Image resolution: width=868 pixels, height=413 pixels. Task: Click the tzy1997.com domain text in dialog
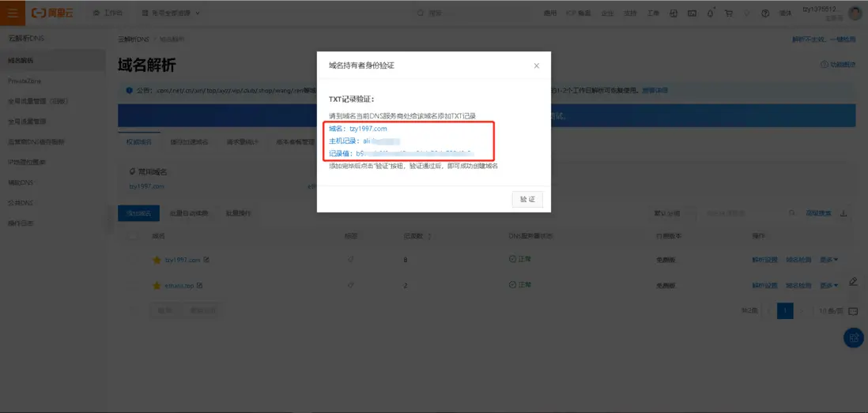(368, 129)
